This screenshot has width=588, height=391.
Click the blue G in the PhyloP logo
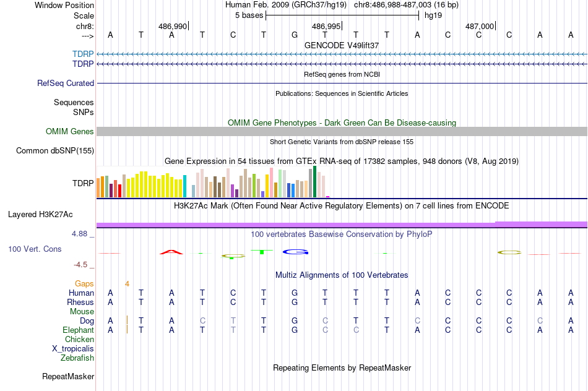[x=295, y=252]
